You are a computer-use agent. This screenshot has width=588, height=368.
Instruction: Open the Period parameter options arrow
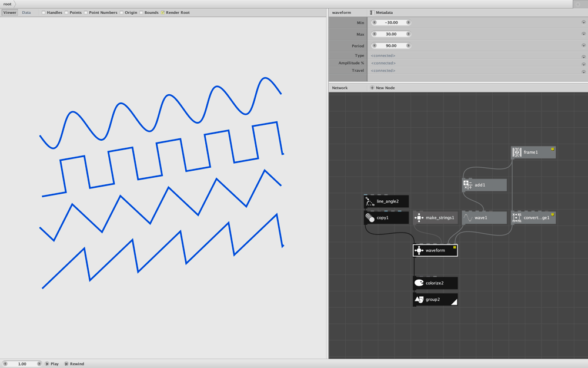583,46
